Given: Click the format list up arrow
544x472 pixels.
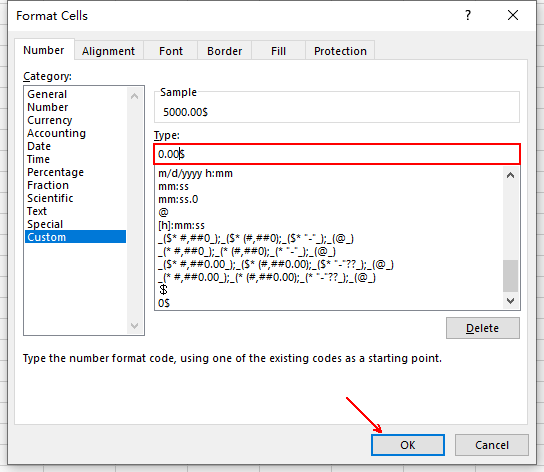Looking at the screenshot, I should 510,175.
